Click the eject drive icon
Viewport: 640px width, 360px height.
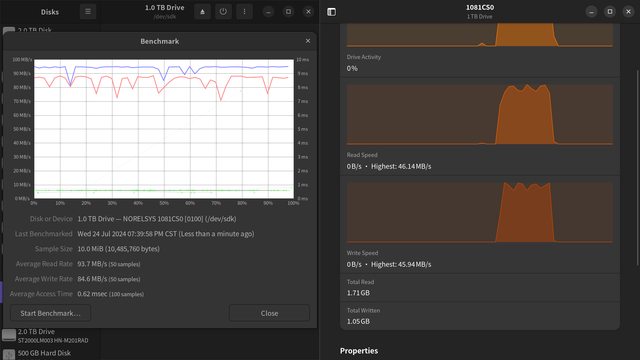202,11
